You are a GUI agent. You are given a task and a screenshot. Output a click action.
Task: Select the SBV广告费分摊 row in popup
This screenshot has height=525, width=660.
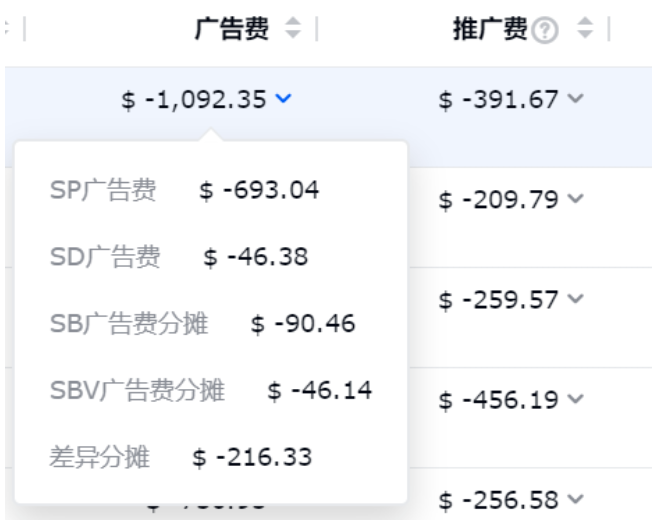[x=211, y=390]
